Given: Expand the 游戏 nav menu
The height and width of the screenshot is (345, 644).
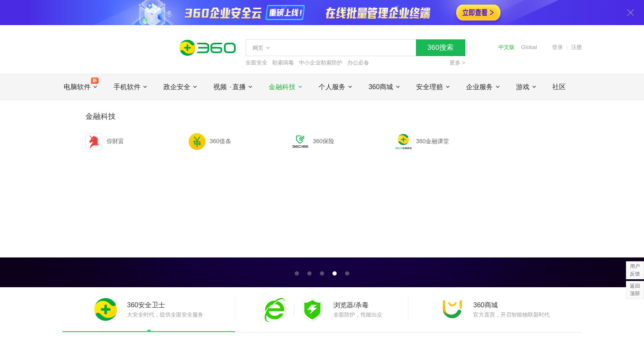Looking at the screenshot, I should coord(526,87).
